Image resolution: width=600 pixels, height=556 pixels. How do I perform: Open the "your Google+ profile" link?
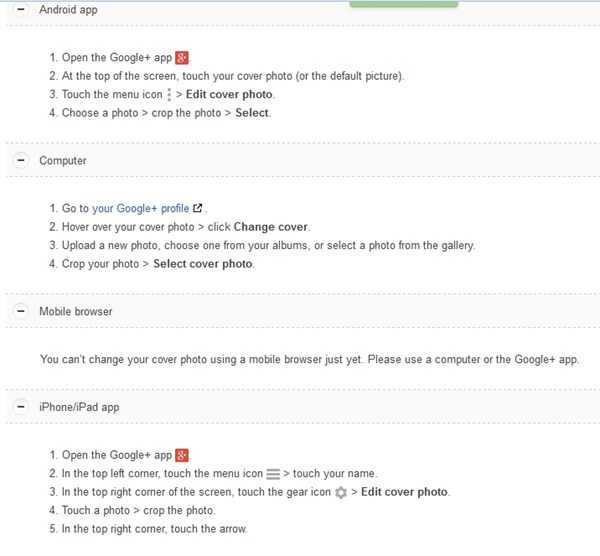(x=140, y=209)
